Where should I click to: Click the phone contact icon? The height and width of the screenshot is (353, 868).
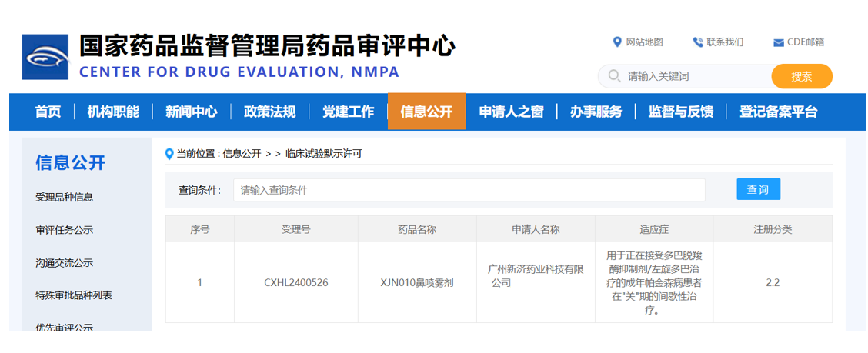[x=697, y=42]
